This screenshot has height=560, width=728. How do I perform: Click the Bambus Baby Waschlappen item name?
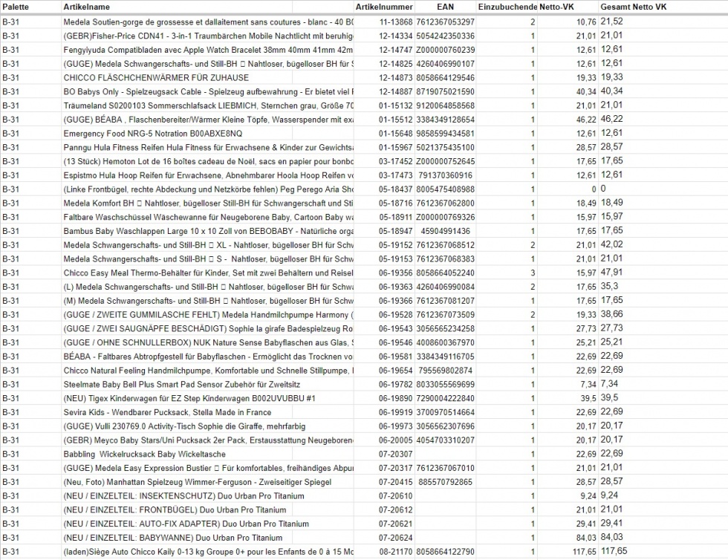click(208, 231)
